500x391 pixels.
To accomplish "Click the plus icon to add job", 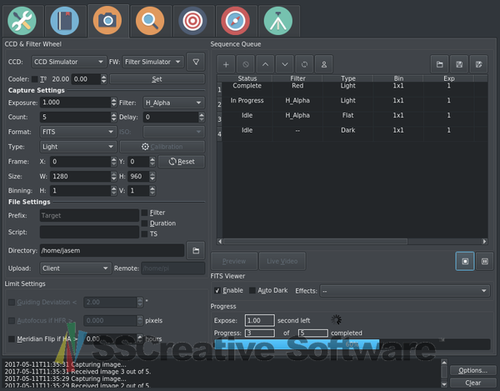I will tap(226, 64).
